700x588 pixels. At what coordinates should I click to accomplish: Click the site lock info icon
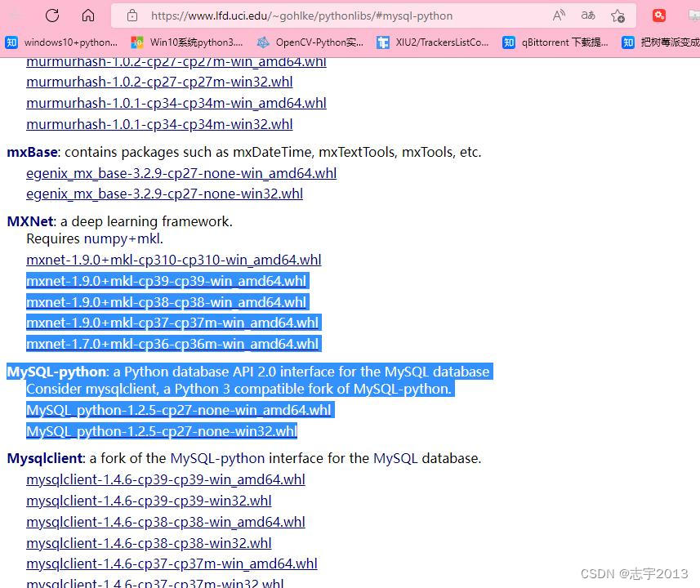pos(132,16)
